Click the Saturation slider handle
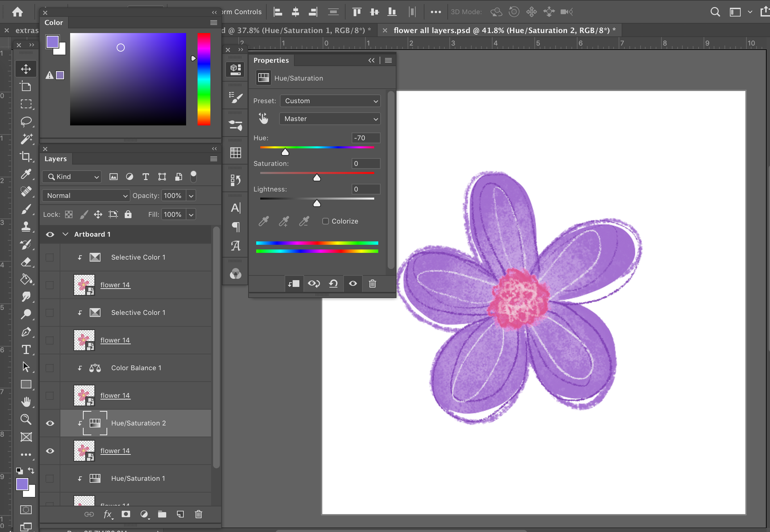Screen dimensions: 770x532 317,178
